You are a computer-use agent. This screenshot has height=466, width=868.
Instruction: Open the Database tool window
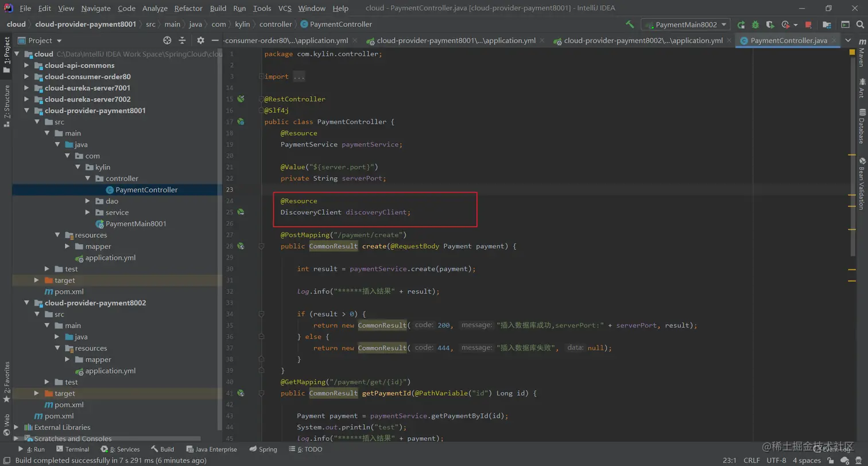(862, 126)
